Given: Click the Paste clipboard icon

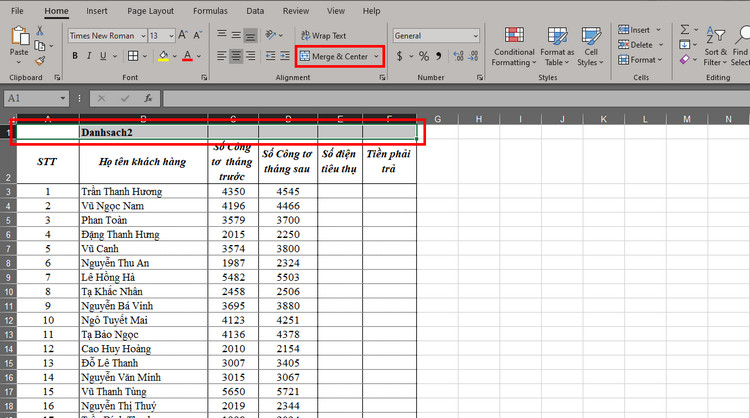Looking at the screenshot, I should click(19, 36).
